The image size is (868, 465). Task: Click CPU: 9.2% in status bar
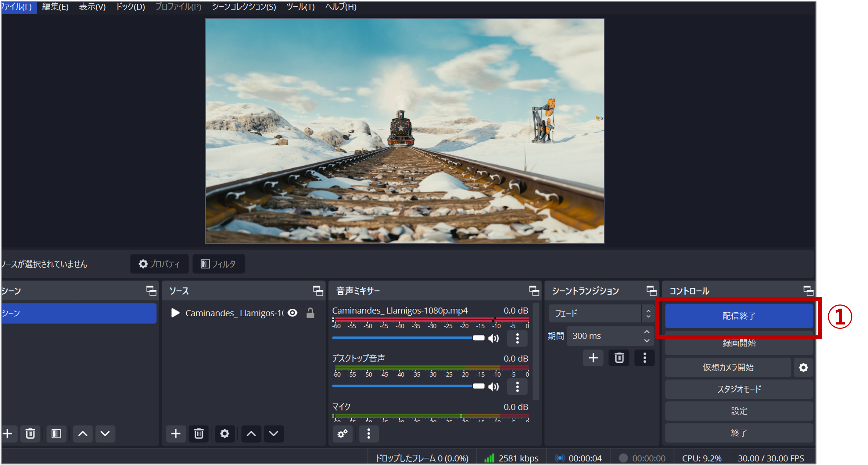702,458
